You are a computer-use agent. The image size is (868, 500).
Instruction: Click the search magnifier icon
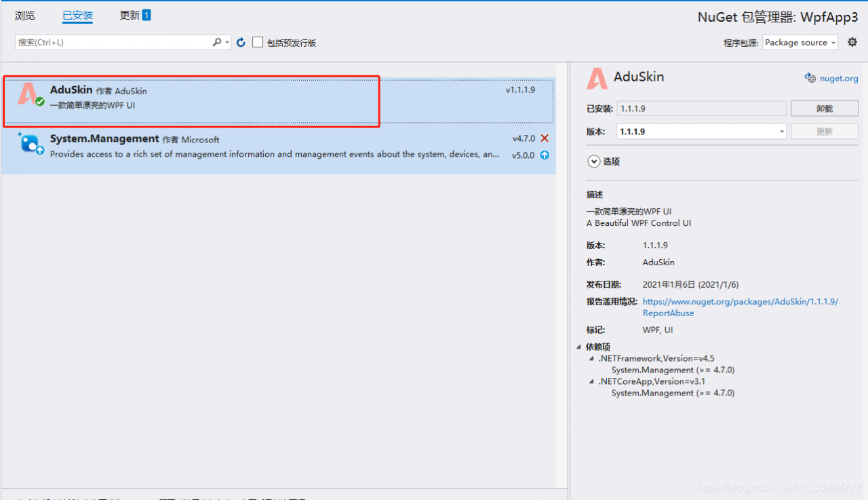[x=217, y=42]
